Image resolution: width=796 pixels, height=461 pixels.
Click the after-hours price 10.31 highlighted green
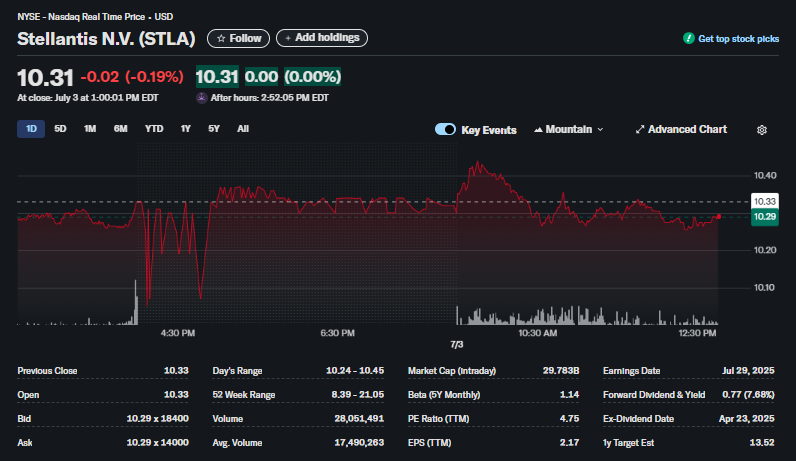(217, 77)
